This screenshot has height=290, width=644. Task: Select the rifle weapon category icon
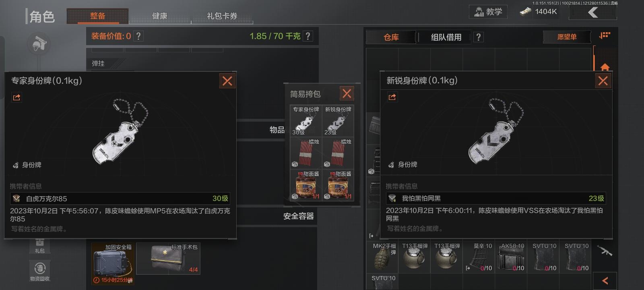coord(605,251)
